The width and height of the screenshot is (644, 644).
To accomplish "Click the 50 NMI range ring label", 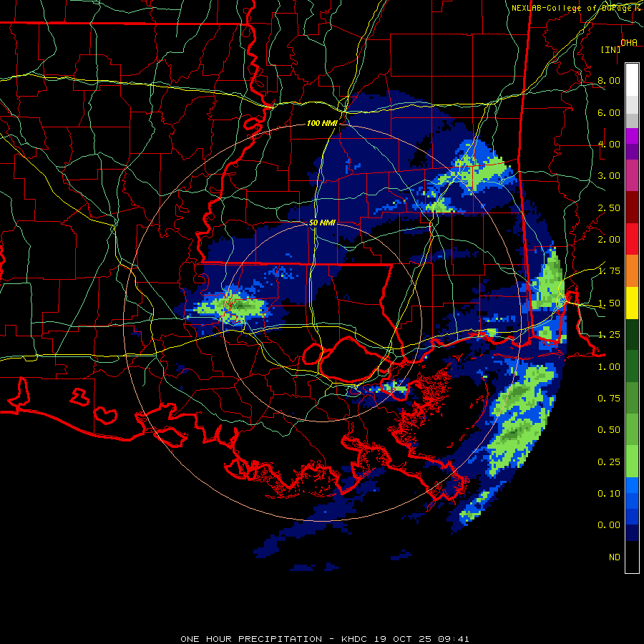I will click(322, 223).
